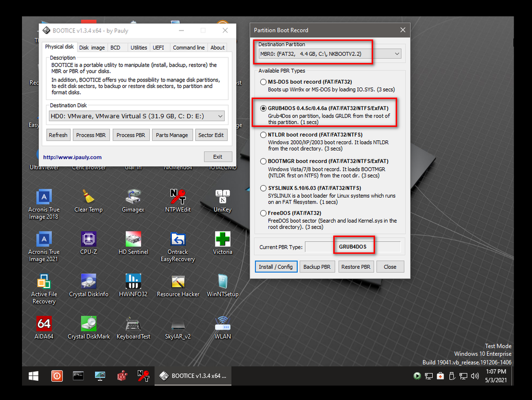532x400 pixels.
Task: Open Acronis True Image 2018 desktop icon
Action: [x=44, y=204]
